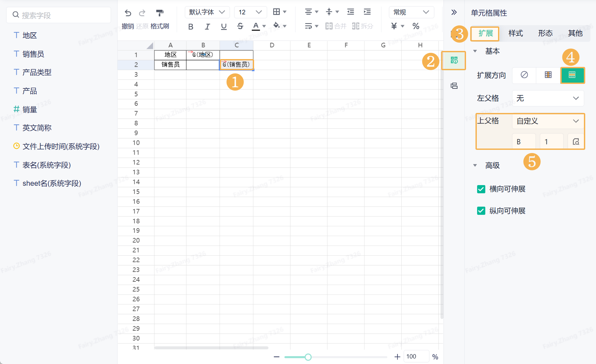Switch to the 其他 tab
The width and height of the screenshot is (596, 364).
pos(575,33)
